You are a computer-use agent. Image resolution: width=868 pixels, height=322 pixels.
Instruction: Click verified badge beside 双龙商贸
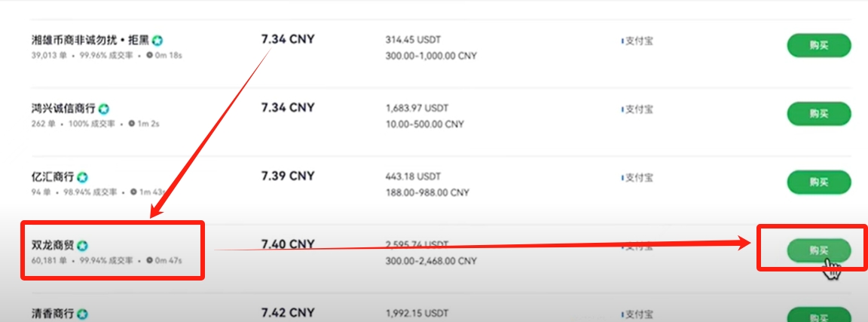pyautogui.click(x=82, y=246)
